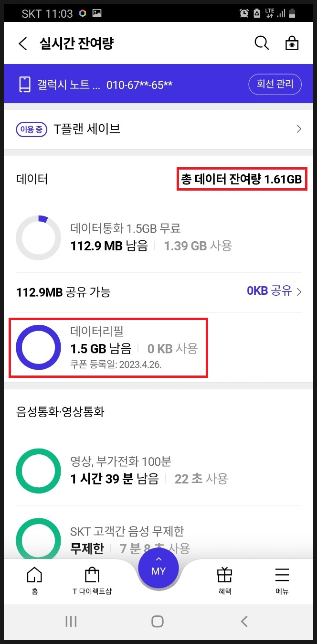
Task: Expand T플랜 세이브 plan chevron
Action: (x=299, y=129)
